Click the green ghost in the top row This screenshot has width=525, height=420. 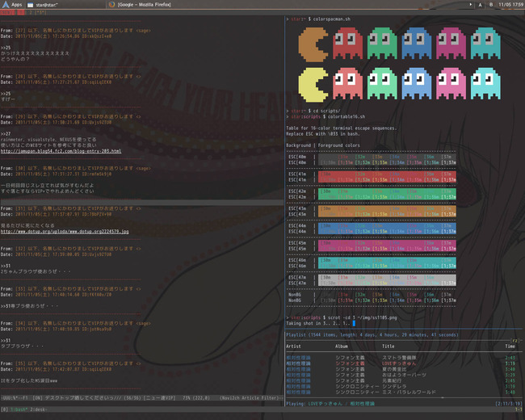coord(382,44)
